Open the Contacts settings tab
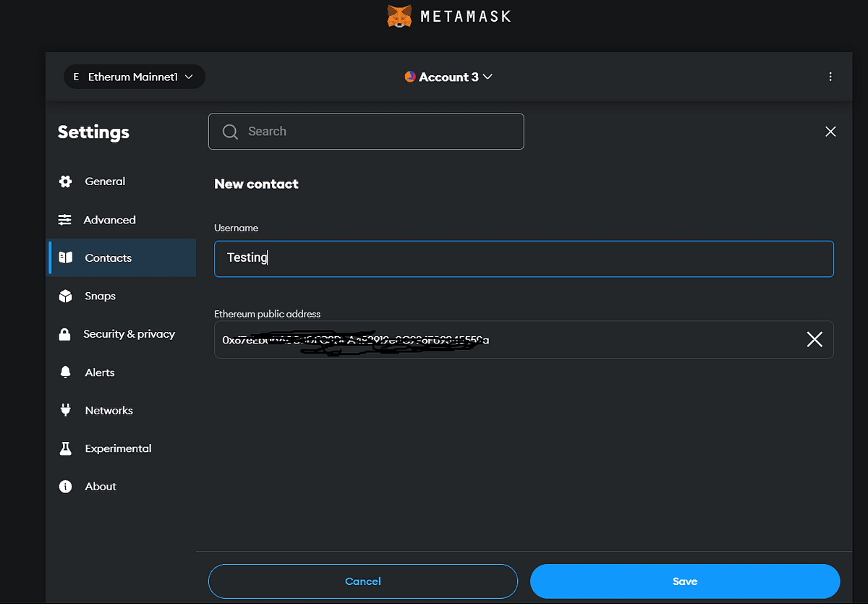The image size is (868, 606). pyautogui.click(x=108, y=258)
